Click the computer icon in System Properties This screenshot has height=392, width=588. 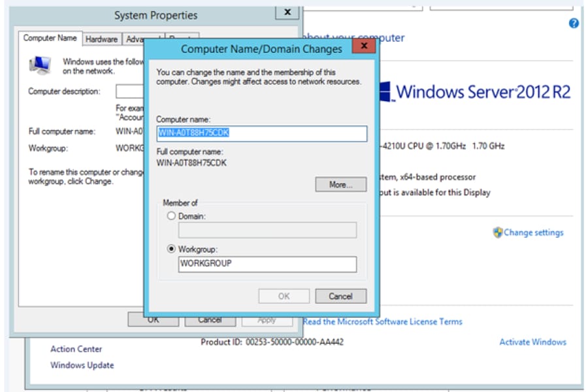40,65
